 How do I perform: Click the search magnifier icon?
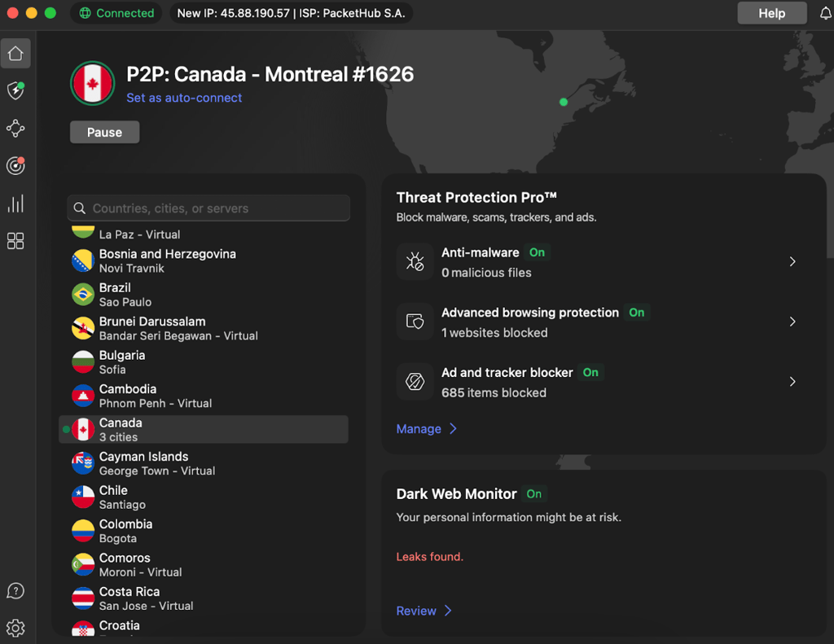pyautogui.click(x=80, y=208)
